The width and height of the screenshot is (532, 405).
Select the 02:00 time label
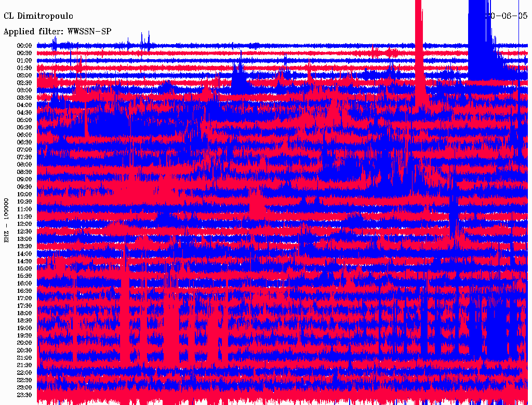pyautogui.click(x=24, y=75)
